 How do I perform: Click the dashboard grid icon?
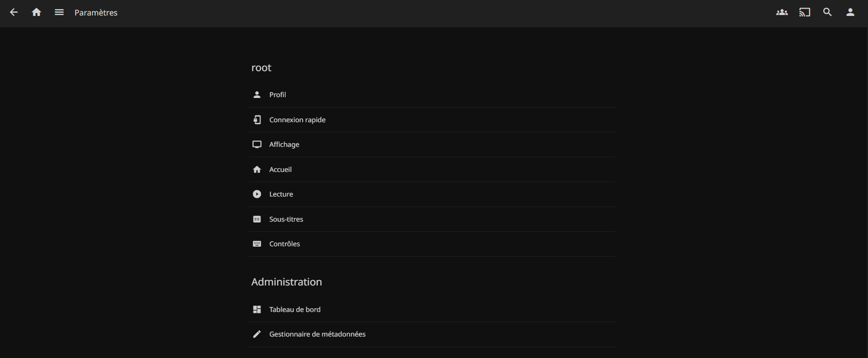click(257, 310)
